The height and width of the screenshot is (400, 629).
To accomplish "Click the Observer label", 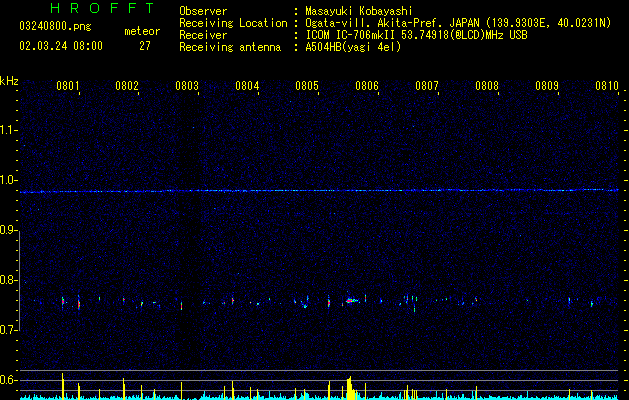I will [x=203, y=11].
